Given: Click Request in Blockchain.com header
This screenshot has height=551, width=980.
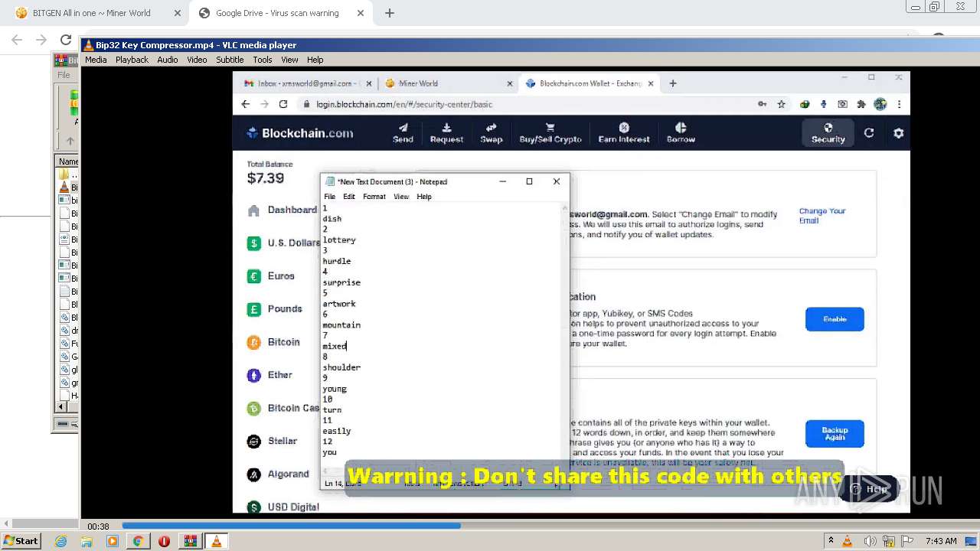Looking at the screenshot, I should click(x=446, y=133).
